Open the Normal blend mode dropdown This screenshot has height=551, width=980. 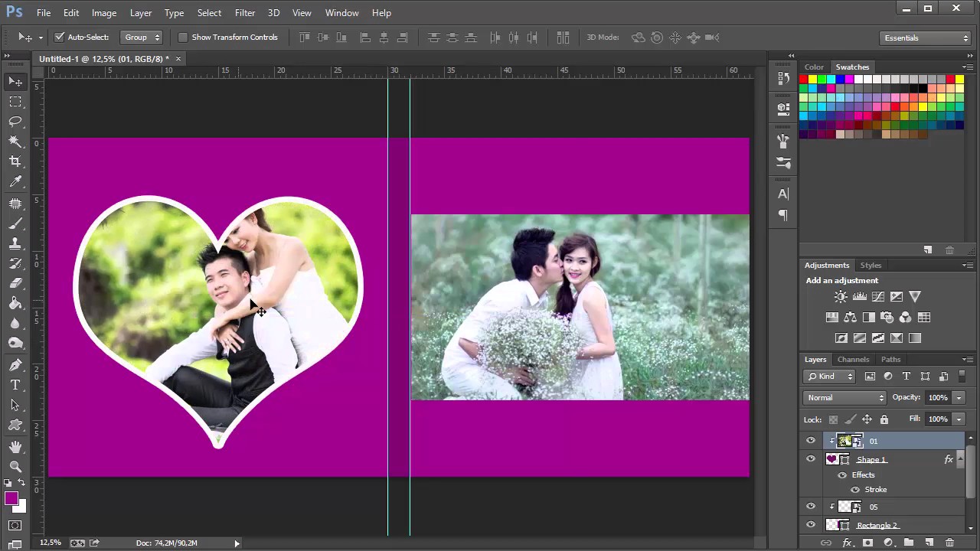pyautogui.click(x=844, y=397)
